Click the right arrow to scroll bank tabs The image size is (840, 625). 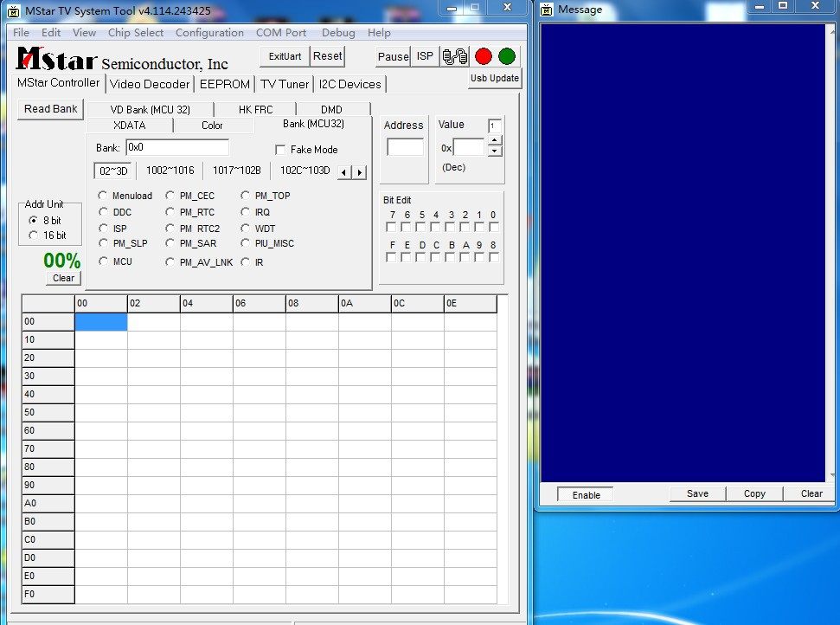point(360,171)
